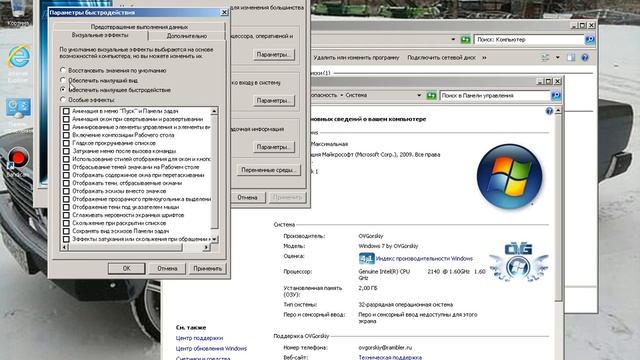Check smooth edges of screen fonts option

66,215
